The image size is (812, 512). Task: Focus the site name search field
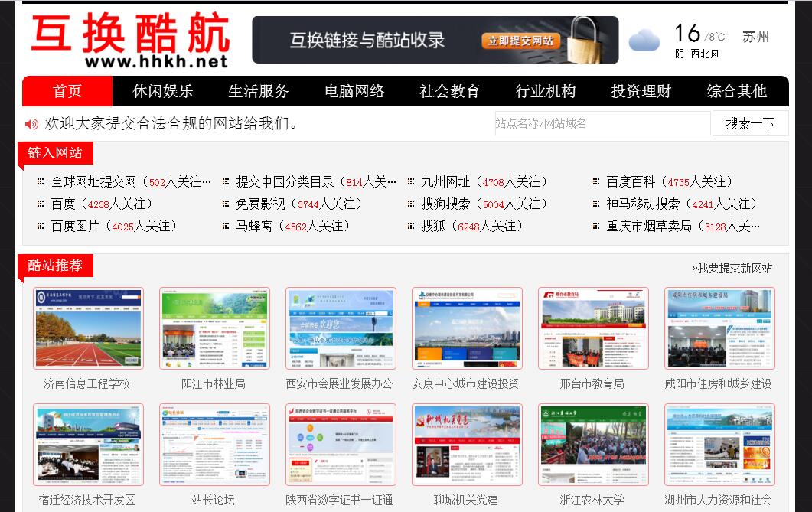[x=602, y=123]
